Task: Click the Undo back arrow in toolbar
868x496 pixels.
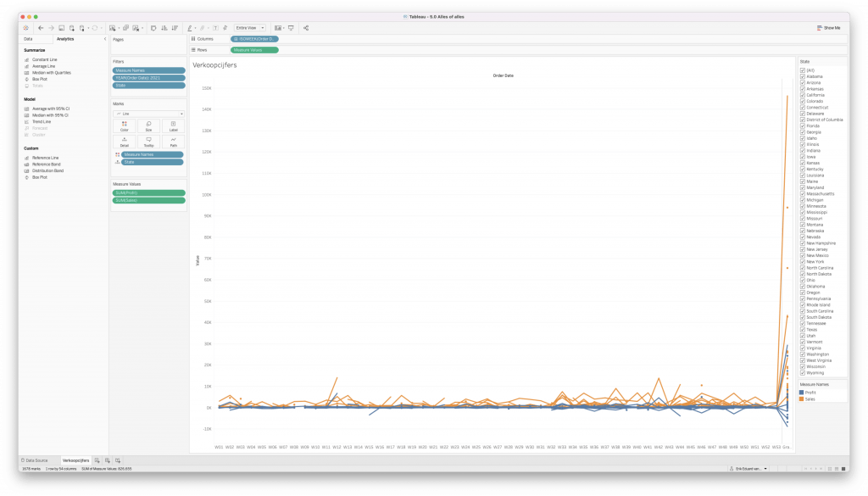Action: (x=41, y=28)
